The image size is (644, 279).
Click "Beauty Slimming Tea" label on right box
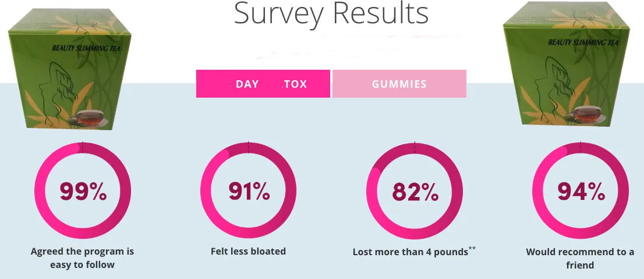coord(582,42)
